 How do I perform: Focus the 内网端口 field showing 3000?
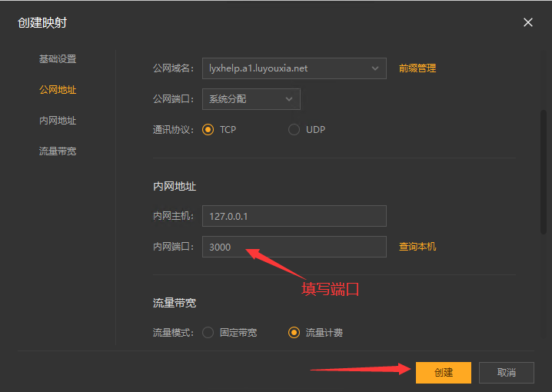tap(294, 247)
